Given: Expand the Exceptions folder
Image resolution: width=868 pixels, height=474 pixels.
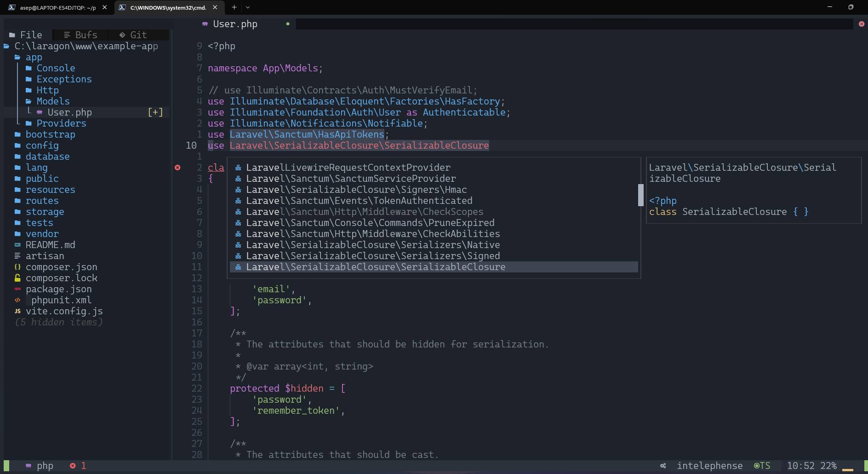Looking at the screenshot, I should click(59, 79).
